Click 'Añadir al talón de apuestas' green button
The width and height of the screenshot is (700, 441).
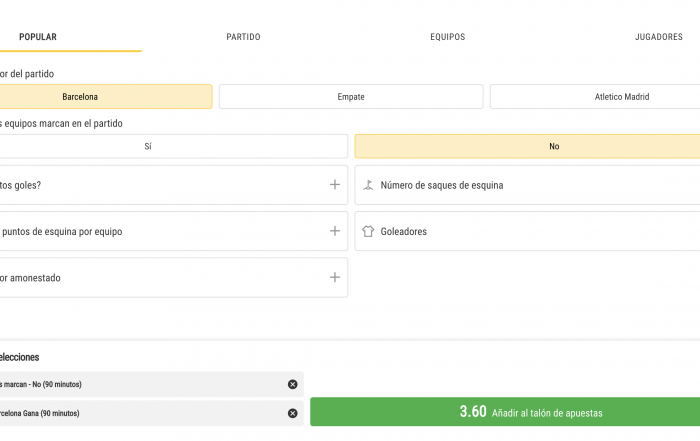coord(505,412)
